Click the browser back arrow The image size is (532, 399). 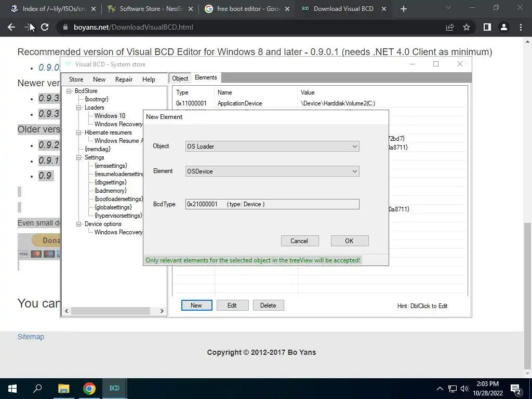(x=11, y=27)
